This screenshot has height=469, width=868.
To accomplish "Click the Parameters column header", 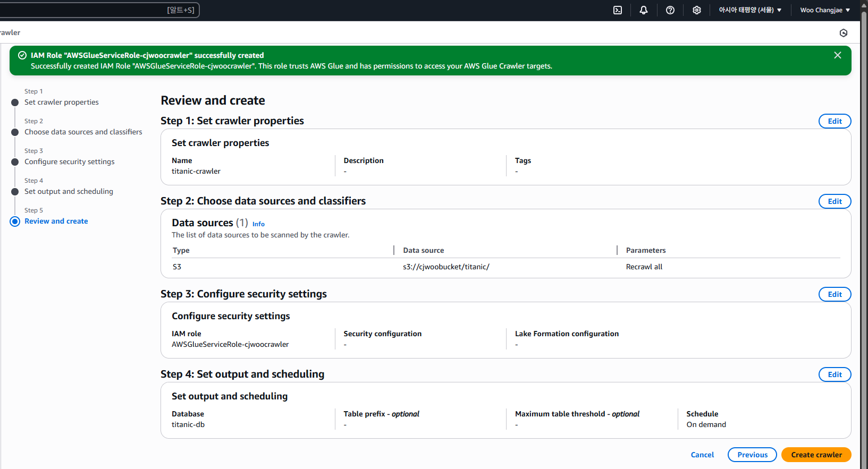I will [646, 250].
